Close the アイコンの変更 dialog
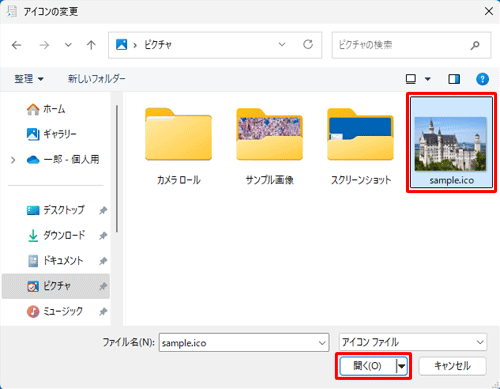 coord(489,11)
